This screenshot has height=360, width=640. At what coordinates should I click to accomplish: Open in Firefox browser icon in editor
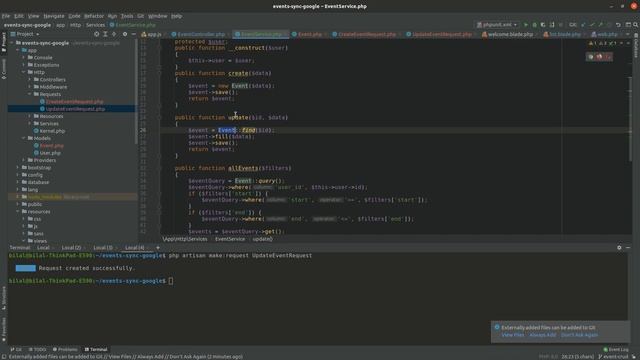[599, 57]
